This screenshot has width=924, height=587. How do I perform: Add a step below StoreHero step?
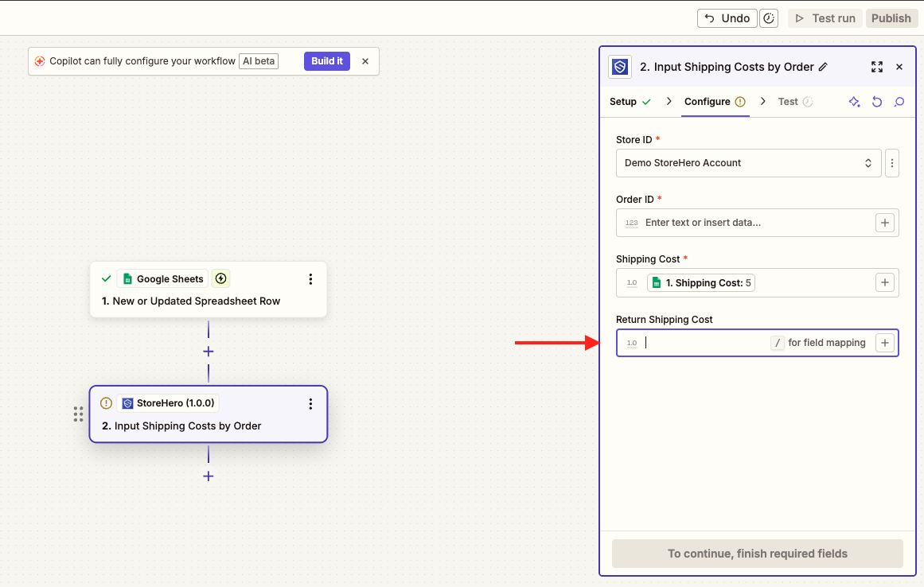tap(209, 476)
